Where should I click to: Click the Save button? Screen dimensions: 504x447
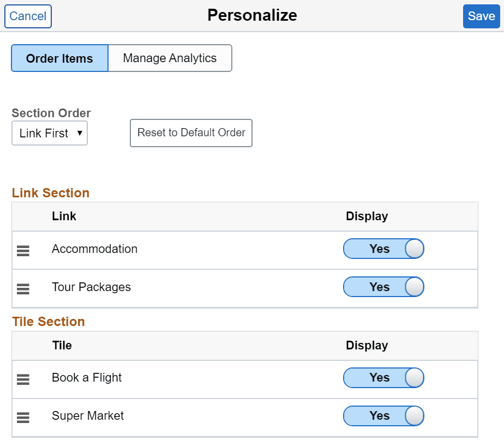481,16
